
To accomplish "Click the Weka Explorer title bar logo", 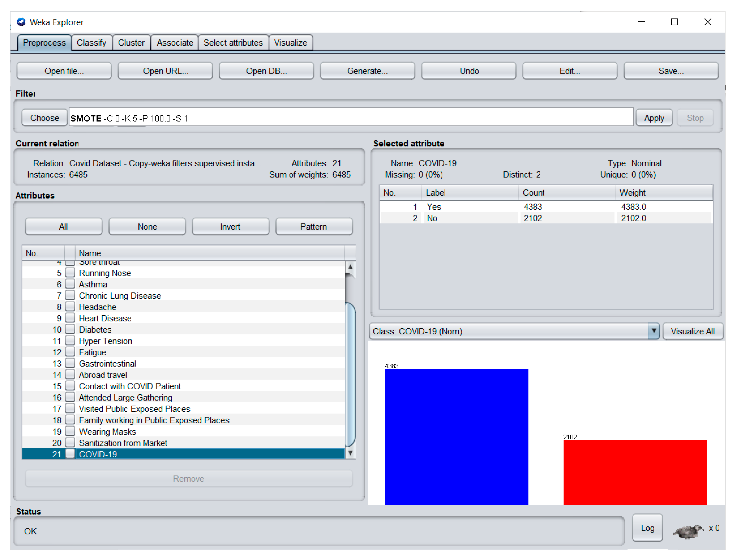I will (21, 22).
